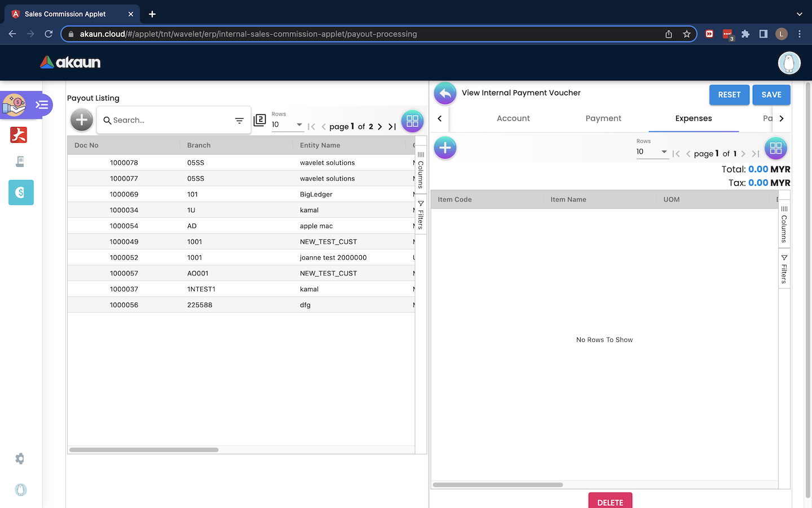Image resolution: width=812 pixels, height=508 pixels.
Task: Open the settings gear in the sidebar
Action: click(20, 459)
